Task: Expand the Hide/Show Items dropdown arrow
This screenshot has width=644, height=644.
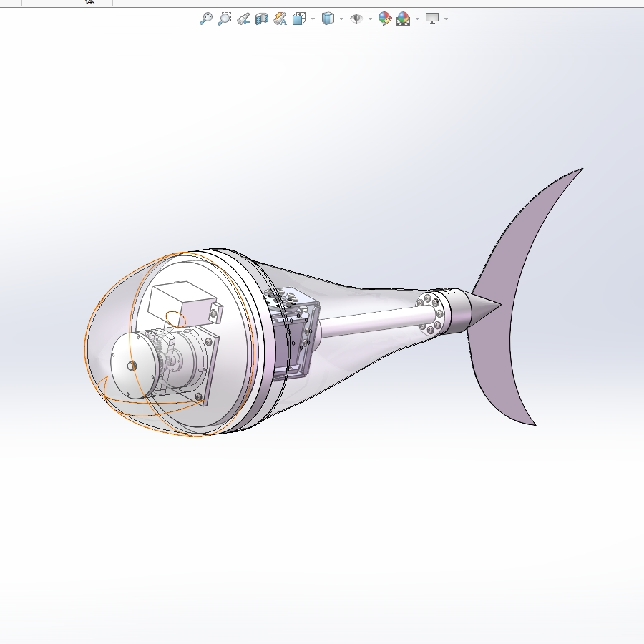Action: click(370, 19)
